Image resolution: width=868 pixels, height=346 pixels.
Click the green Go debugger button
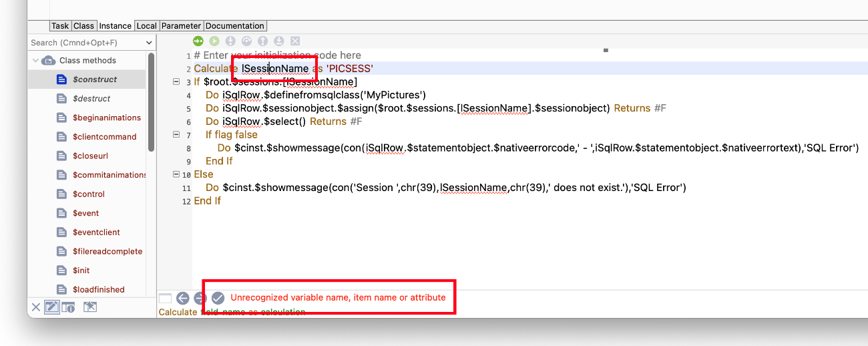(x=198, y=41)
